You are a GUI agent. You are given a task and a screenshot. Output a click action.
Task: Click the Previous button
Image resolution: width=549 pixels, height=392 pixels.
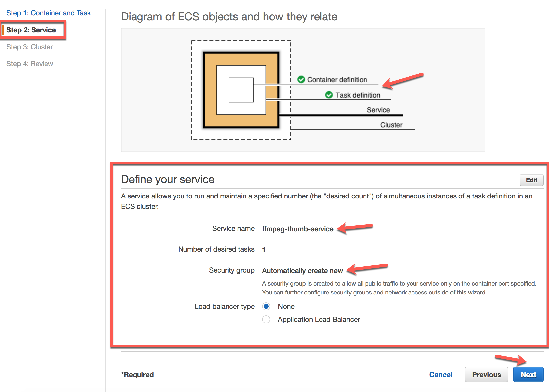click(486, 374)
